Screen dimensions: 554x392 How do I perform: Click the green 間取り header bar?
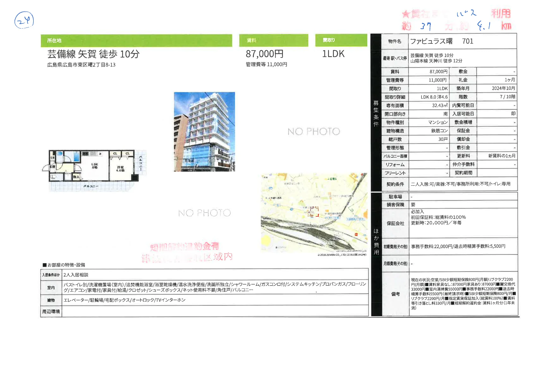click(x=341, y=40)
